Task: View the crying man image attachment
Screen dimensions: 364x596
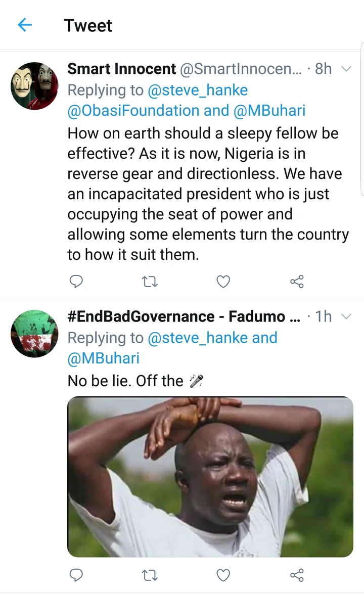Action: [x=210, y=477]
